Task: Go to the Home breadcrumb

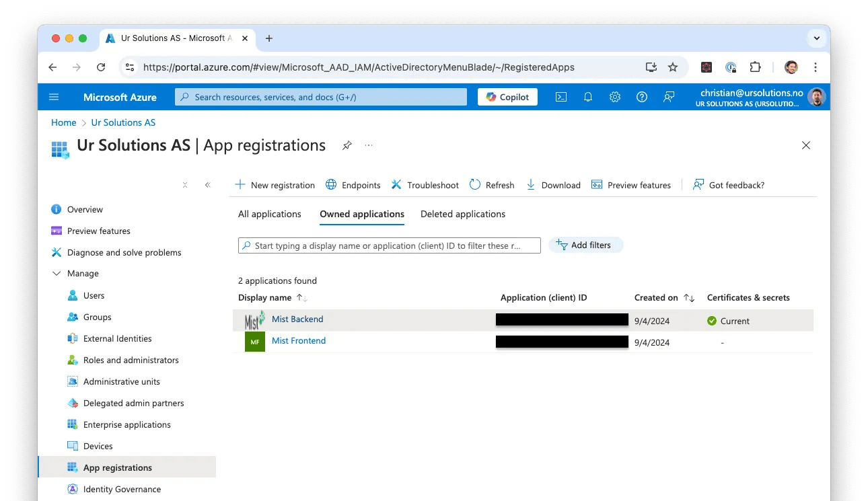Action: click(64, 122)
